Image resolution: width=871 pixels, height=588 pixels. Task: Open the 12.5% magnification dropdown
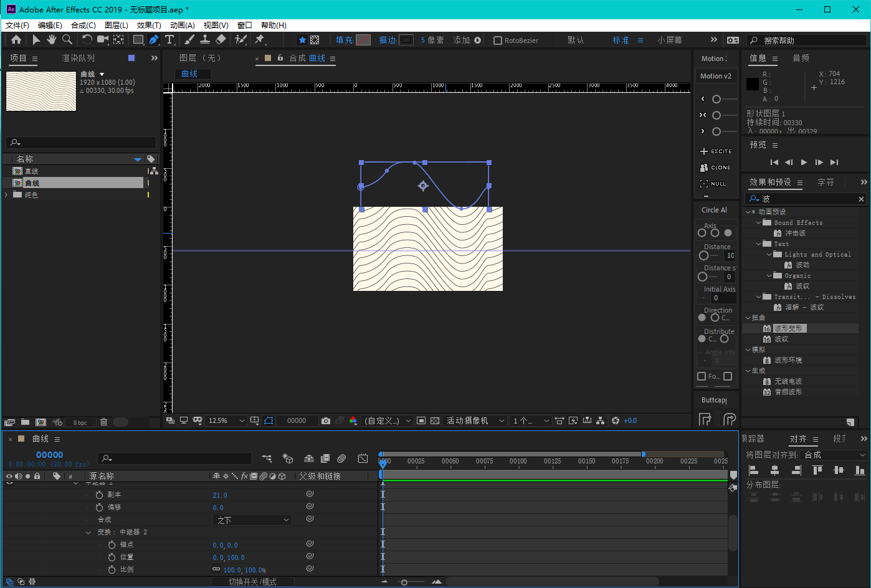tap(227, 421)
